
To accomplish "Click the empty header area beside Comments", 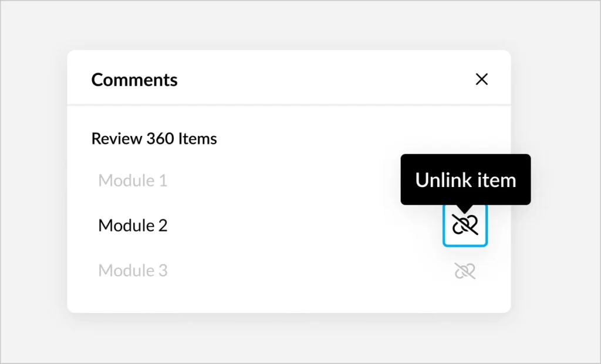I will coord(323,79).
